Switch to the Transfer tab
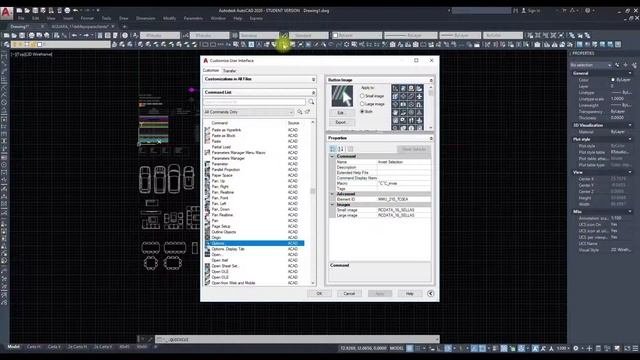 [229, 71]
